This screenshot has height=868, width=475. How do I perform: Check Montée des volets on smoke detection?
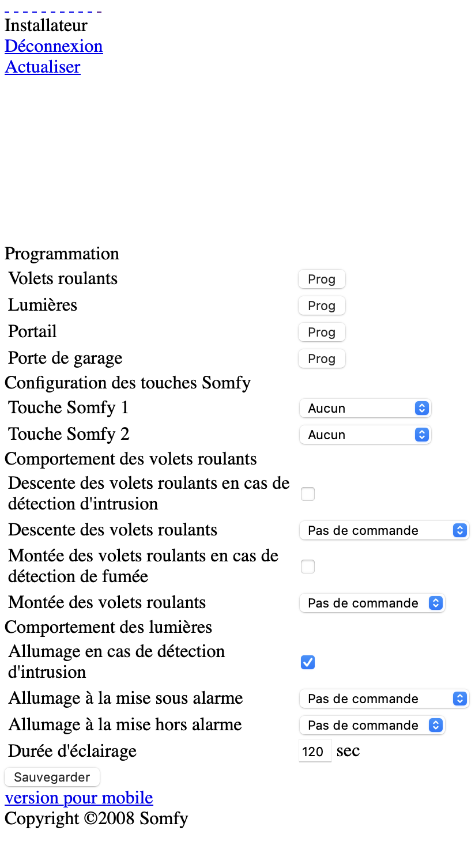point(308,567)
